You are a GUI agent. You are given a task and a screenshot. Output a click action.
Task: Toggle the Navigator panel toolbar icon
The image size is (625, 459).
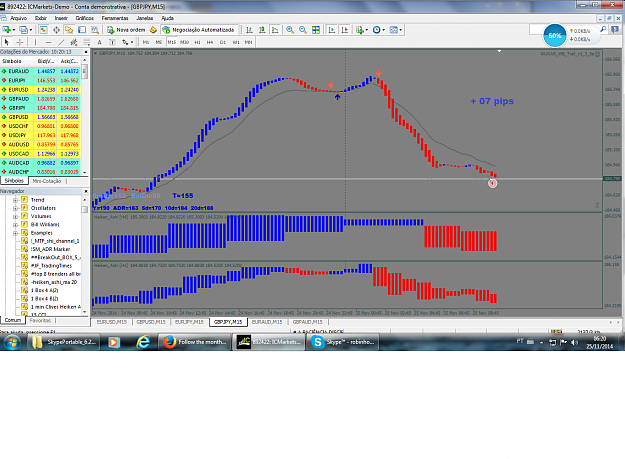tap(69, 30)
